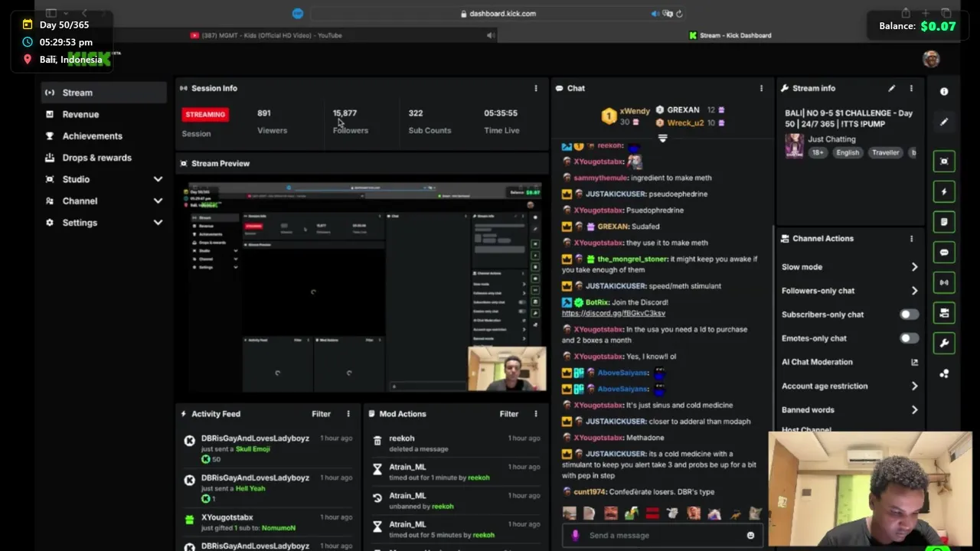Edit stream info with the pencil icon
Screen dimensions: 980x551
891,88
